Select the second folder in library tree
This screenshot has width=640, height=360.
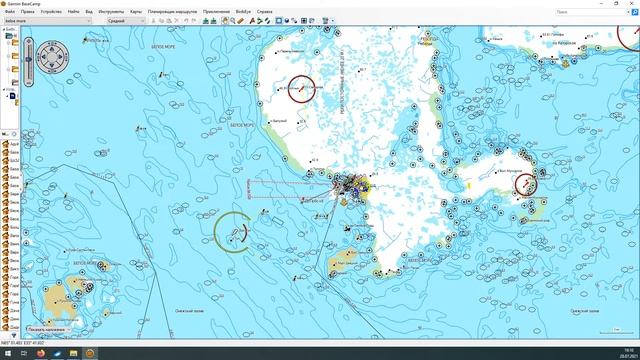pos(15,55)
